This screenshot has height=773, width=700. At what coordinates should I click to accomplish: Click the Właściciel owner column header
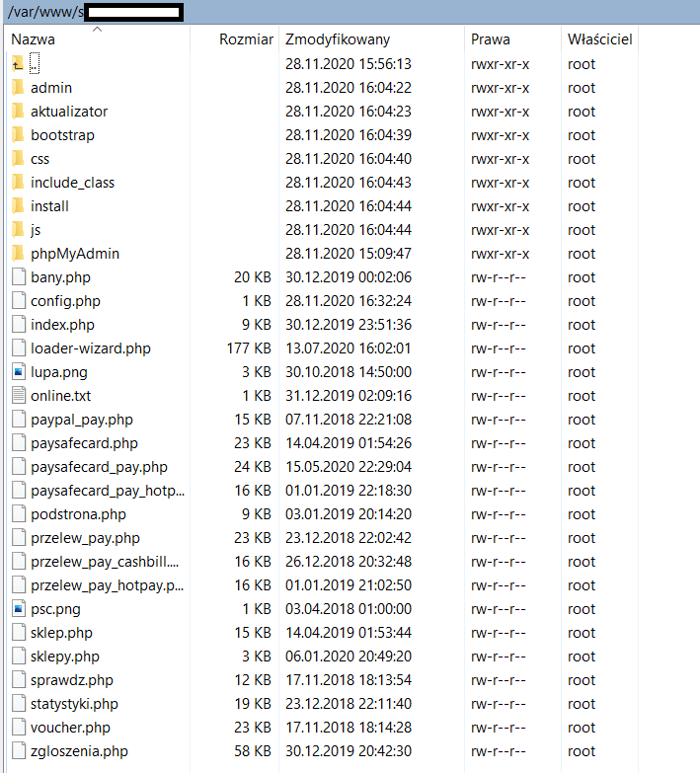tap(599, 39)
